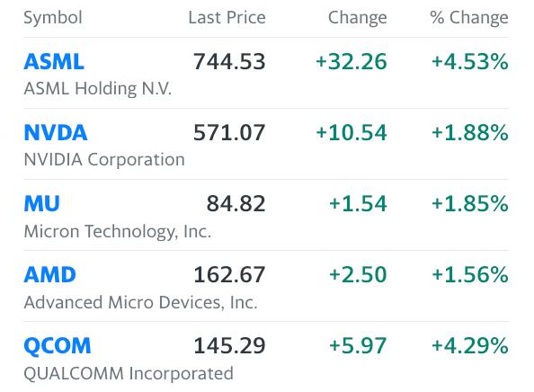Open the AMD ticker link
The image size is (534, 392).
coord(49,274)
